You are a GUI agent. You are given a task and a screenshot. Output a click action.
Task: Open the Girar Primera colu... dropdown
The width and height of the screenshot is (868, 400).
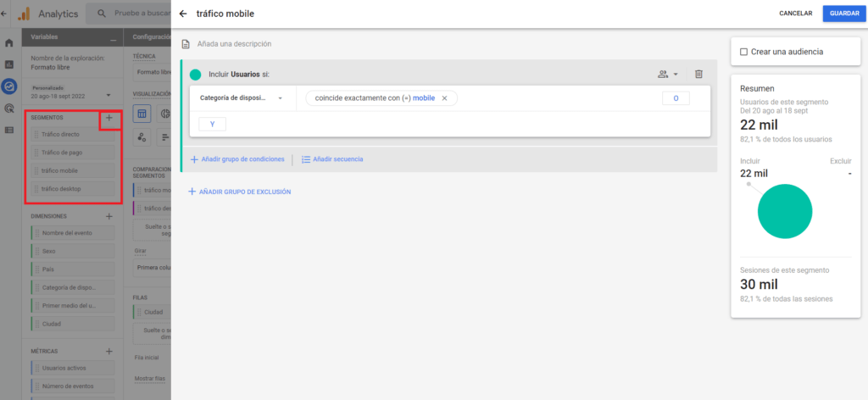pos(153,269)
